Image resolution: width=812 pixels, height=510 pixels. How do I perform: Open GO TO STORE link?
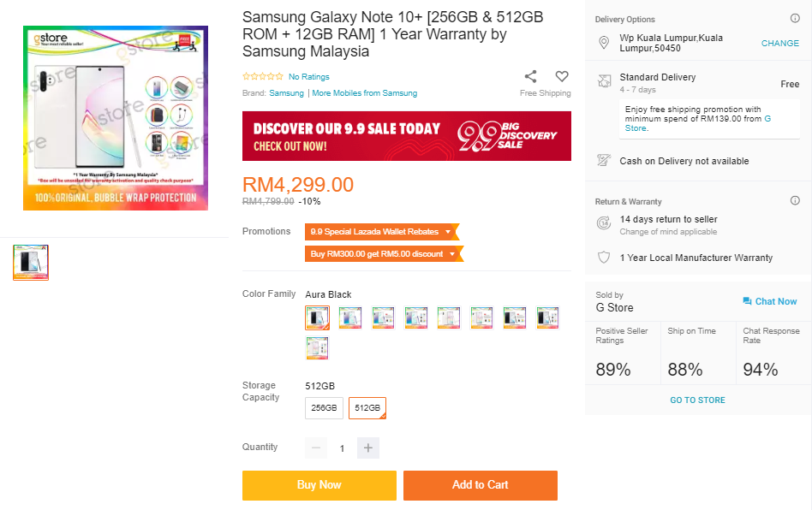697,400
